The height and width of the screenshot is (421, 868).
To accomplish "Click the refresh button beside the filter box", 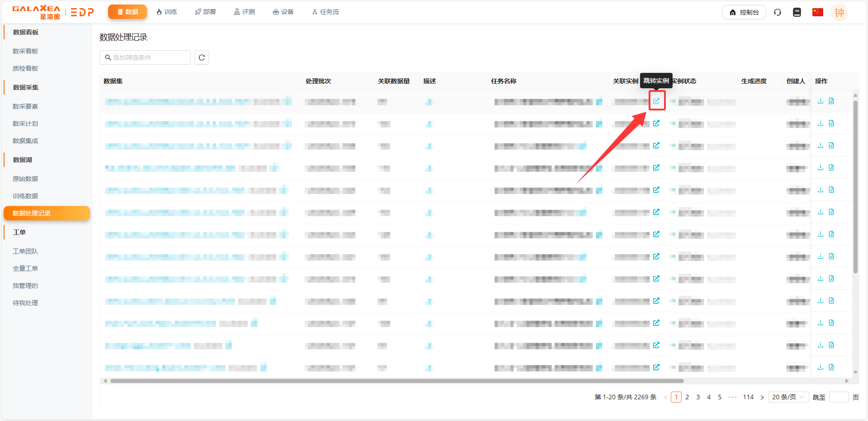I will coord(202,57).
